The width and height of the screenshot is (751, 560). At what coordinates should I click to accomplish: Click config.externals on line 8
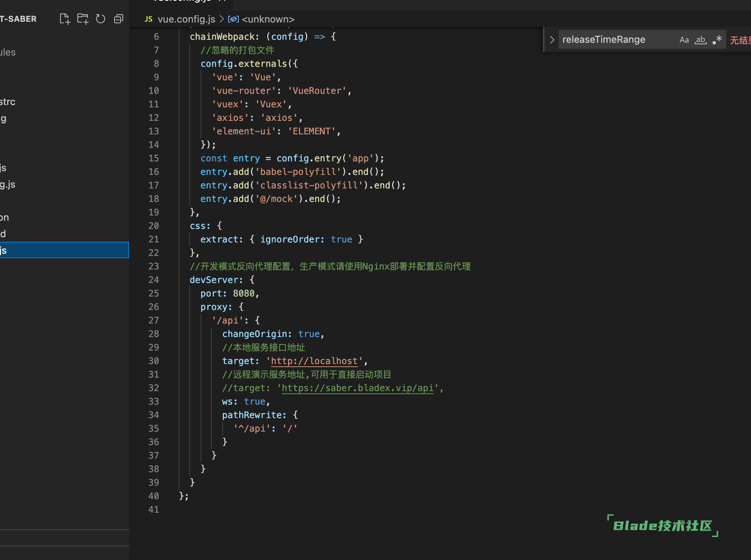(x=243, y=64)
